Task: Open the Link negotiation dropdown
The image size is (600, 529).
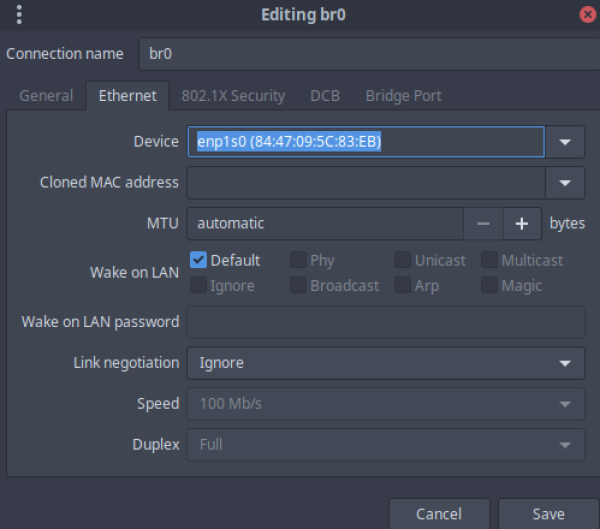Action: 385,363
